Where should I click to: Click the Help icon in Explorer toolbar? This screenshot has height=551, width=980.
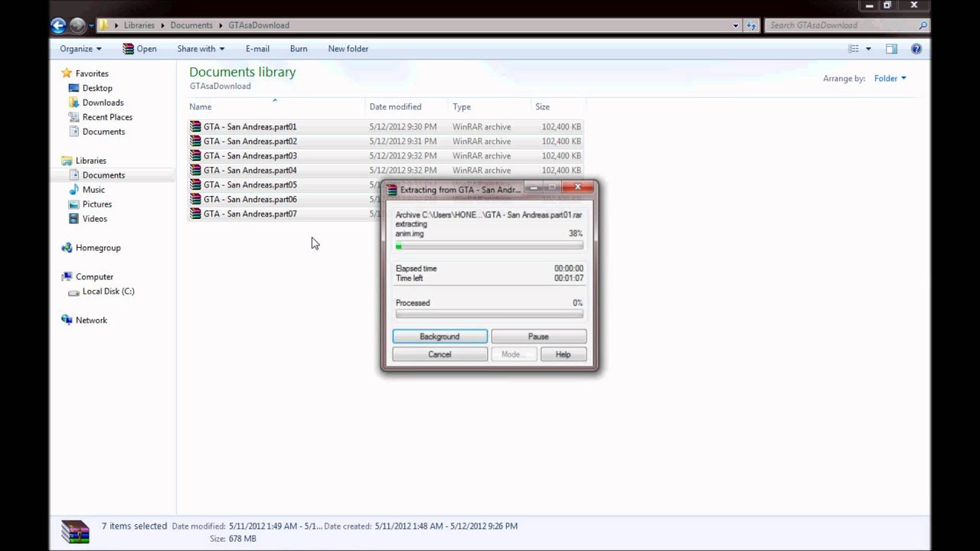(916, 49)
